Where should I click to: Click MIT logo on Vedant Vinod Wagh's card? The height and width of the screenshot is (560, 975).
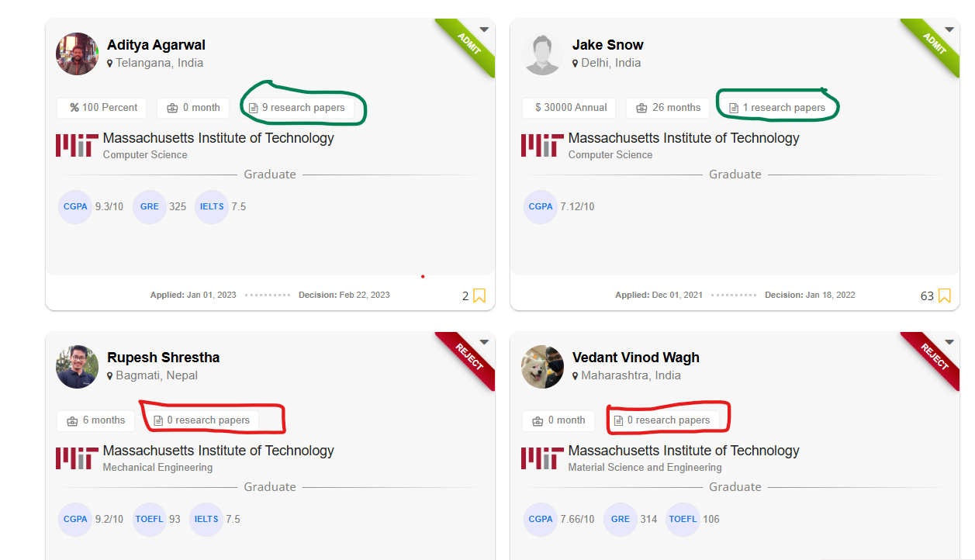(542, 458)
